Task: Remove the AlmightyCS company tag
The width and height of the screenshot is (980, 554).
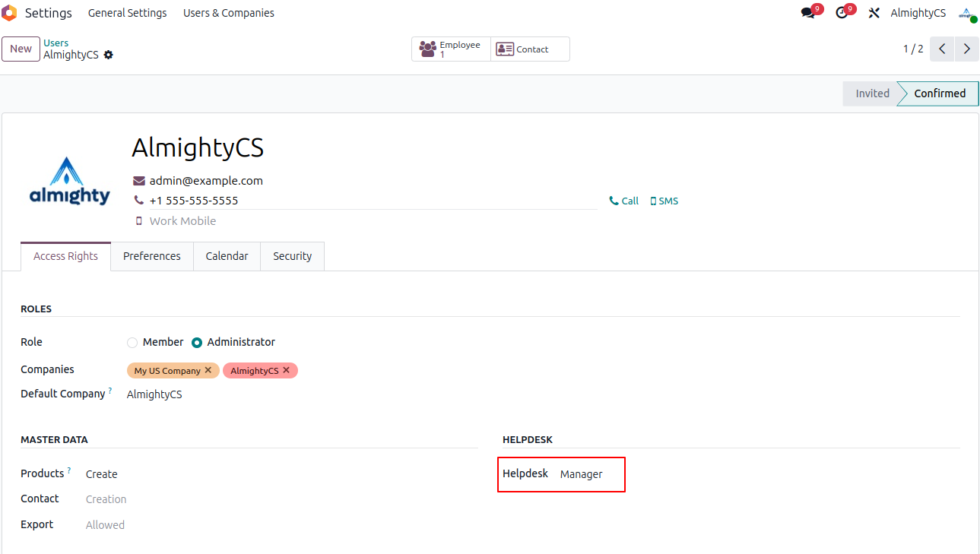Action: point(287,370)
